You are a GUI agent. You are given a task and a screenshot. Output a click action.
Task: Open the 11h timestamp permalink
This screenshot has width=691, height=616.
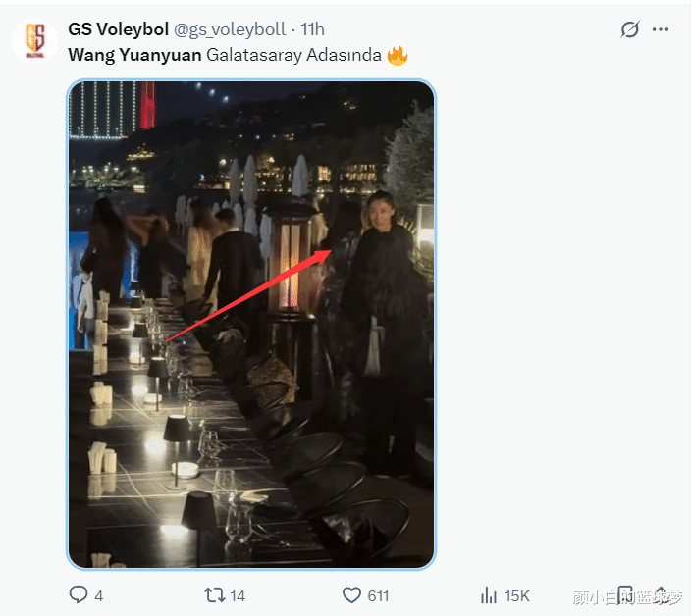coord(312,29)
